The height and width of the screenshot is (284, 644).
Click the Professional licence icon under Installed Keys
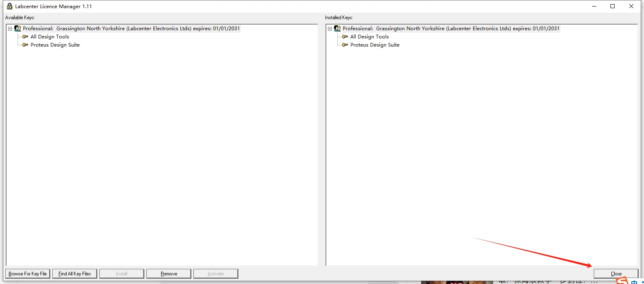tap(337, 29)
